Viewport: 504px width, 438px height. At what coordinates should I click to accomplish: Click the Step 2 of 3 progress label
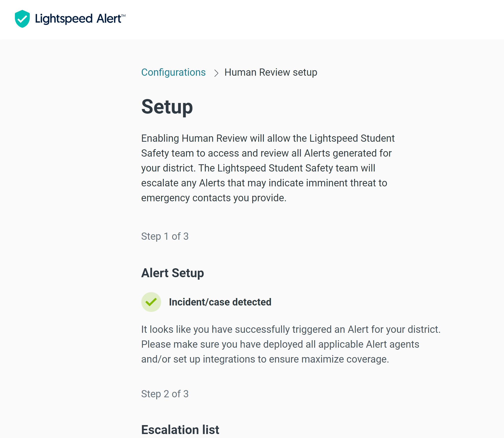pyautogui.click(x=165, y=394)
